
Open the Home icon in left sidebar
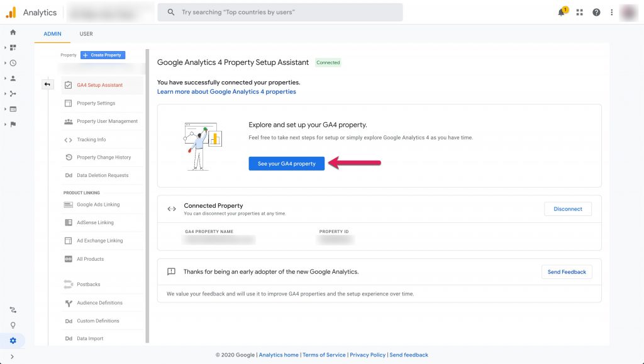(13, 32)
